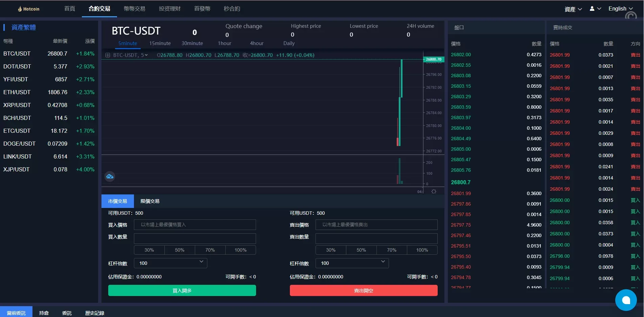Screen dimensions: 644x317
Task: Switch to the 限價交易 limit order tab
Action: [150, 201]
